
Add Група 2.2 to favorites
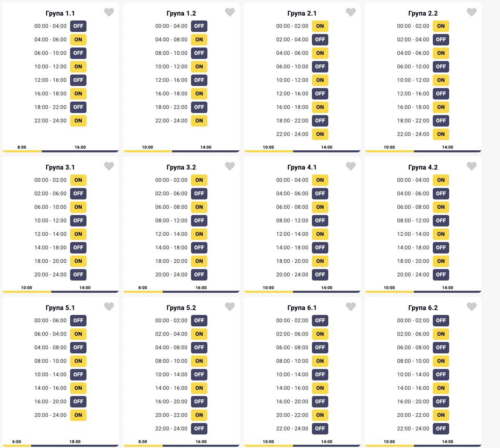coord(471,12)
